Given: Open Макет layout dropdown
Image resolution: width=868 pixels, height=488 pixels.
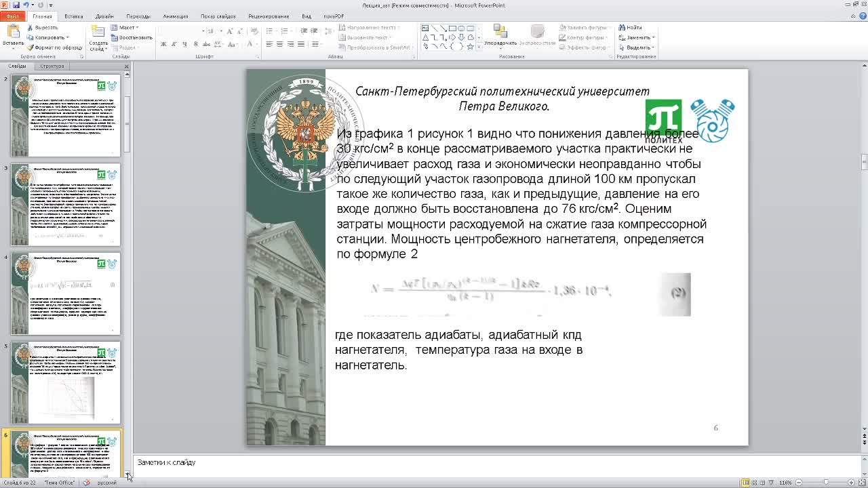Looking at the screenshot, I should tap(126, 28).
